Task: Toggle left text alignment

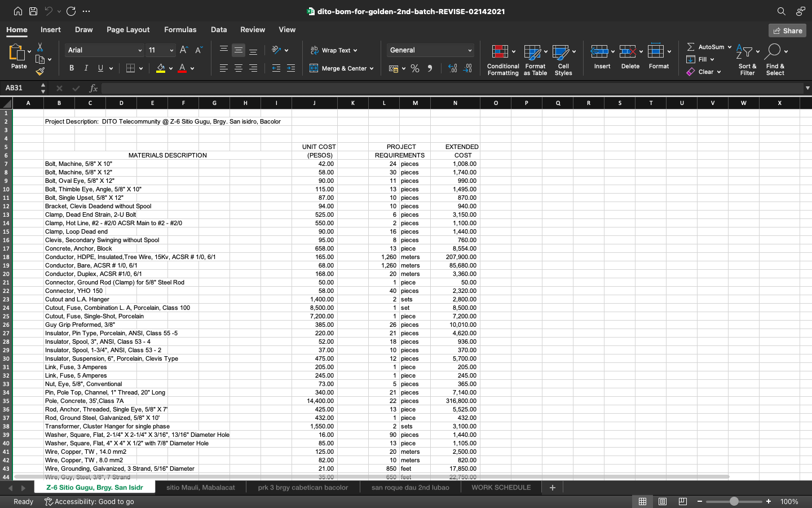Action: point(224,68)
